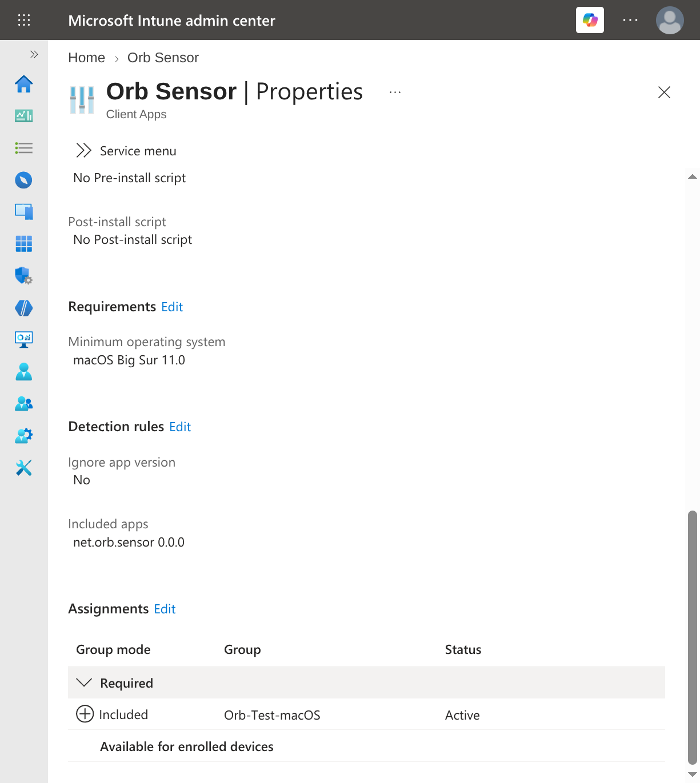Click the scrollbar up arrow
Image resolution: width=700 pixels, height=783 pixels.
693,177
